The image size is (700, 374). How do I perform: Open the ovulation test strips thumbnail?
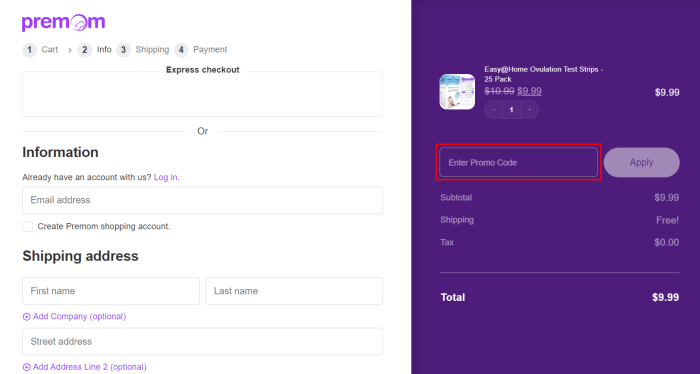[x=457, y=91]
